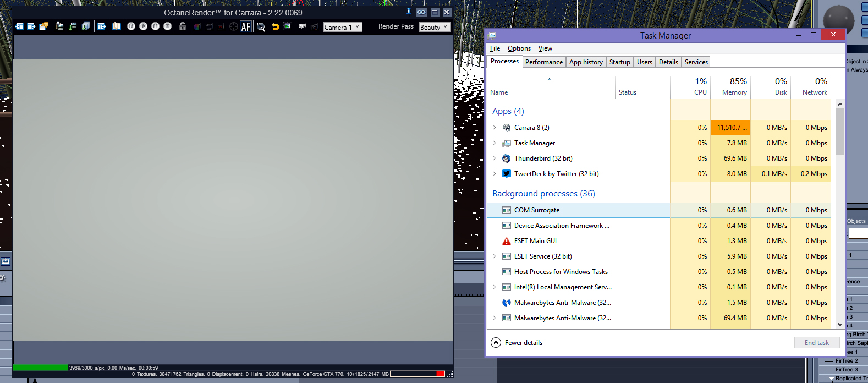Click the Fewer details button
The image size is (868, 383).
click(x=517, y=343)
